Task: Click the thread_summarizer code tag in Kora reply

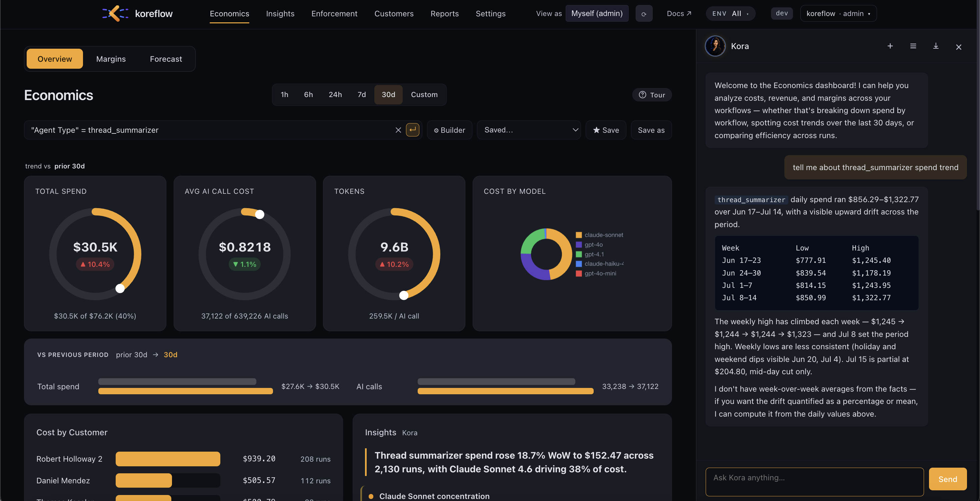Action: coord(751,200)
